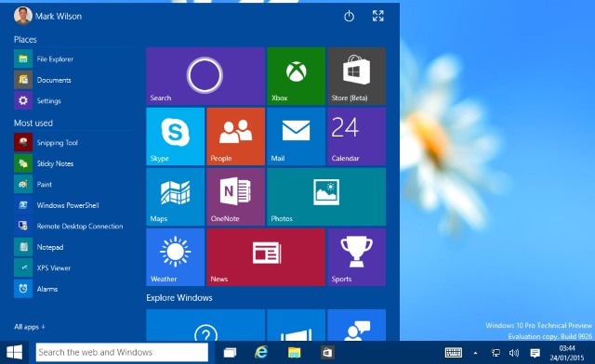The height and width of the screenshot is (364, 595).
Task: Expand the All apps list
Action: coord(30,327)
